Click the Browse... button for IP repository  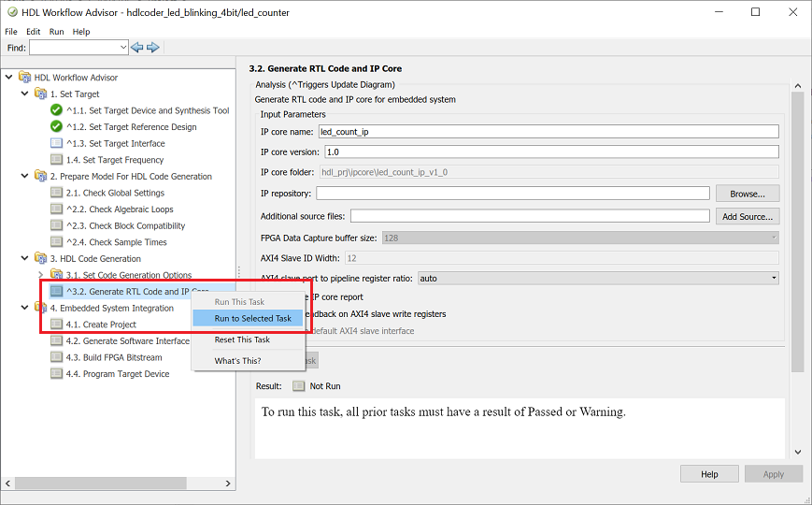pyautogui.click(x=748, y=194)
